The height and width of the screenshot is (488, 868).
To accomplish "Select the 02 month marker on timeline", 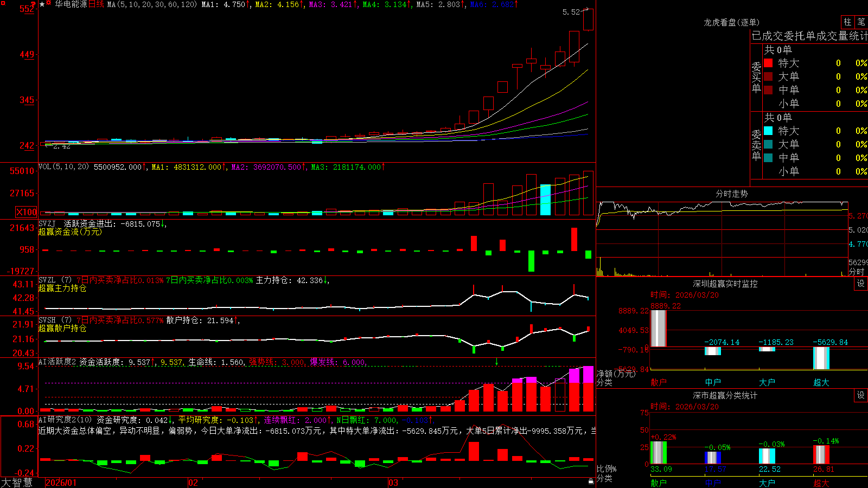I will (x=193, y=483).
